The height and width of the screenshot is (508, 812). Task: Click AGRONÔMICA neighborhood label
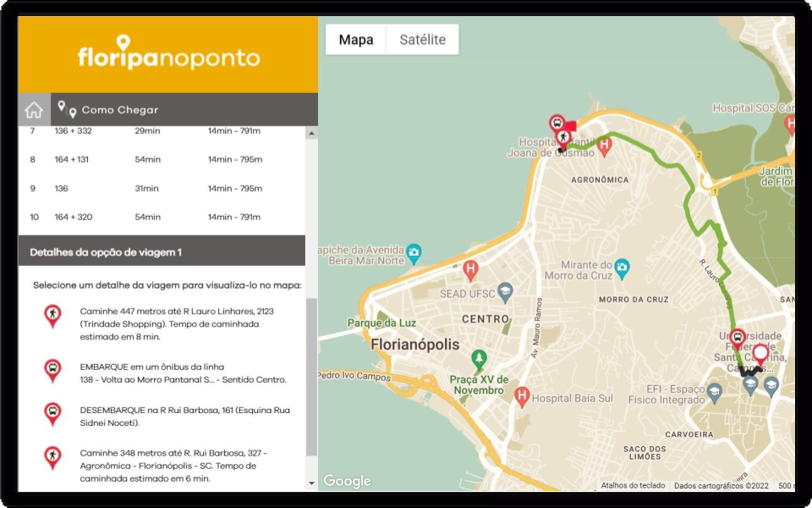600,179
